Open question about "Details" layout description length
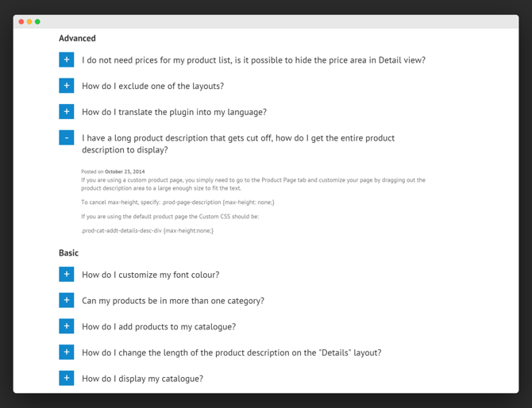Viewport: 532px width, 408px height. pos(231,352)
